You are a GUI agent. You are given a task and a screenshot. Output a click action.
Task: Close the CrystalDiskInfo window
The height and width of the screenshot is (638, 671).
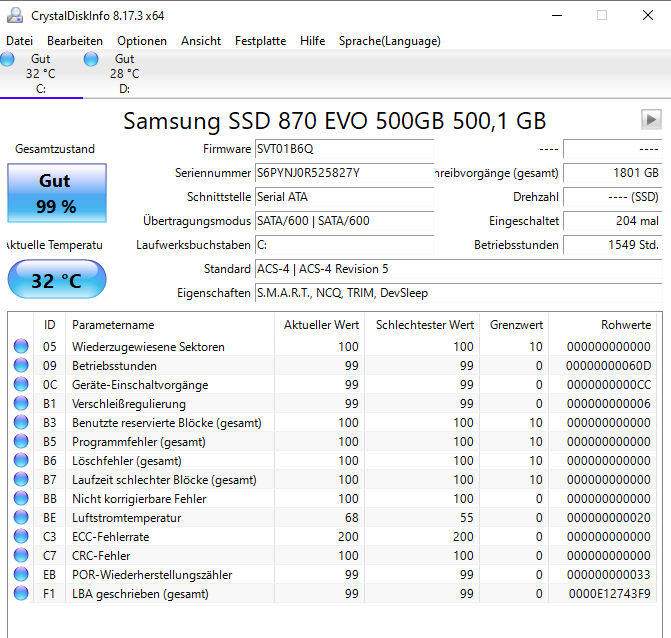(648, 15)
